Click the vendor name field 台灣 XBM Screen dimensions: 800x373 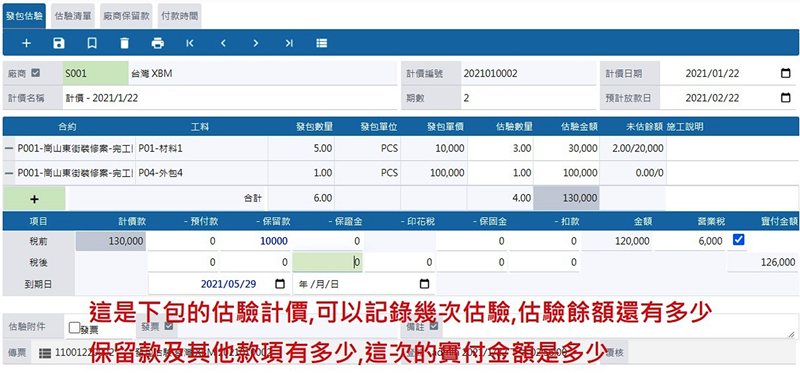pyautogui.click(x=262, y=73)
